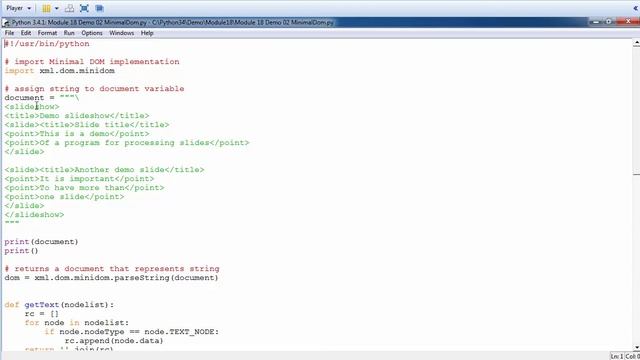Open the Help menu
The height and width of the screenshot is (360, 640).
[x=147, y=33]
